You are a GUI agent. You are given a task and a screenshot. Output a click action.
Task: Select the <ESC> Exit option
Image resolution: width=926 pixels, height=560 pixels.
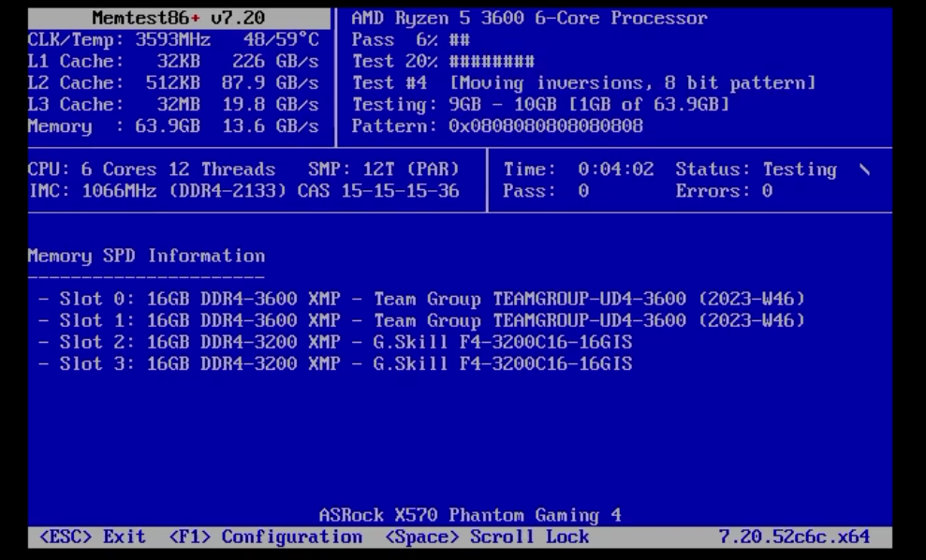point(93,537)
